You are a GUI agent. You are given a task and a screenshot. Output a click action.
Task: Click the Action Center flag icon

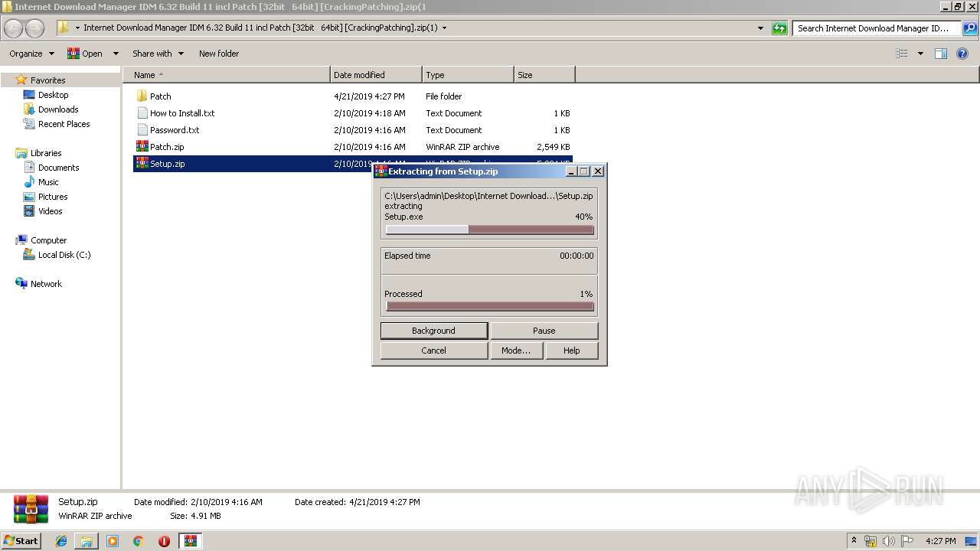908,541
